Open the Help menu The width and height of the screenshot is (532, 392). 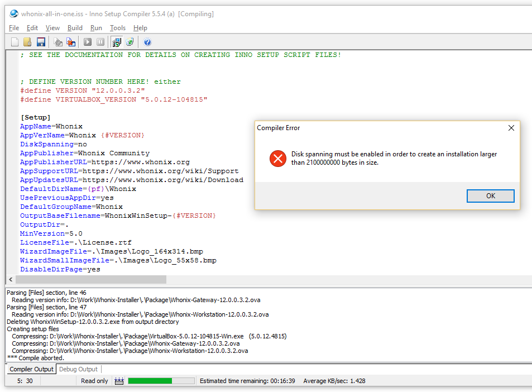tap(140, 28)
